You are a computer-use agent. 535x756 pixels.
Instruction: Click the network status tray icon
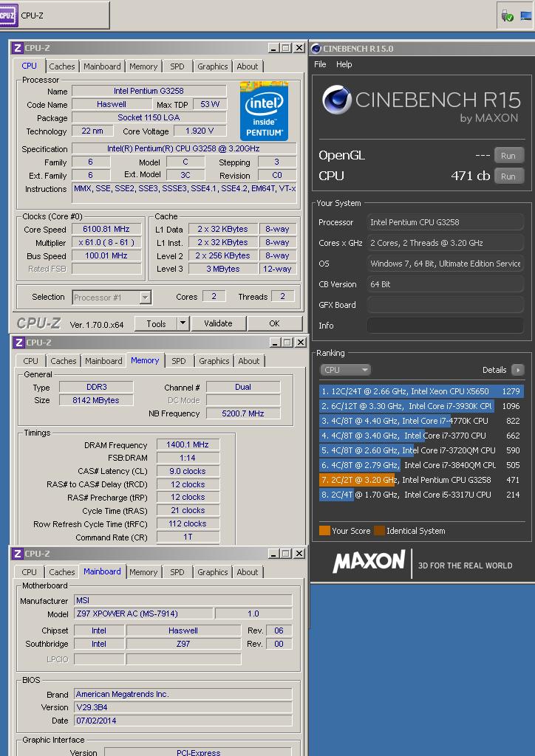click(x=507, y=16)
